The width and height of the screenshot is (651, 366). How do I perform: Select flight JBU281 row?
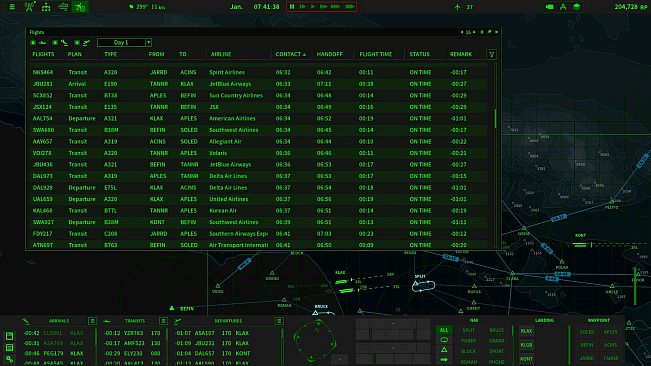tap(258, 84)
